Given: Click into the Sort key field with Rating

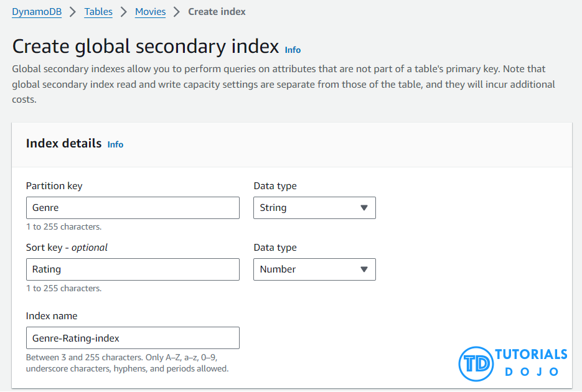Looking at the screenshot, I should (133, 269).
